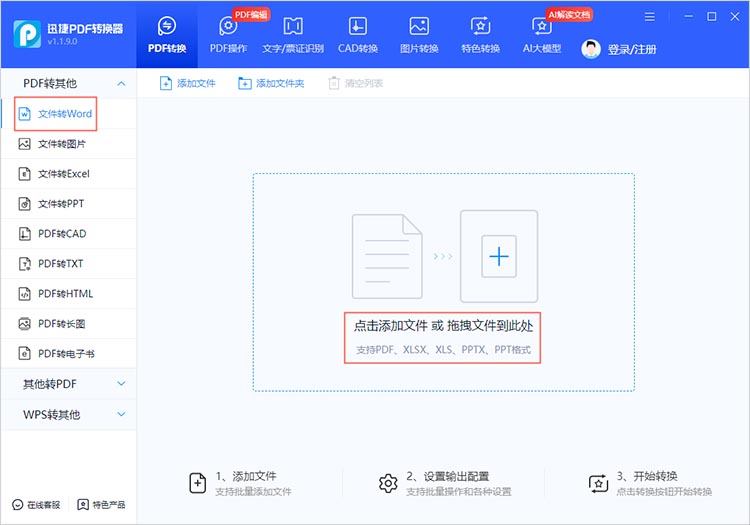Collapse the PDF转其他 section chevron
750x525 pixels.
pos(121,84)
